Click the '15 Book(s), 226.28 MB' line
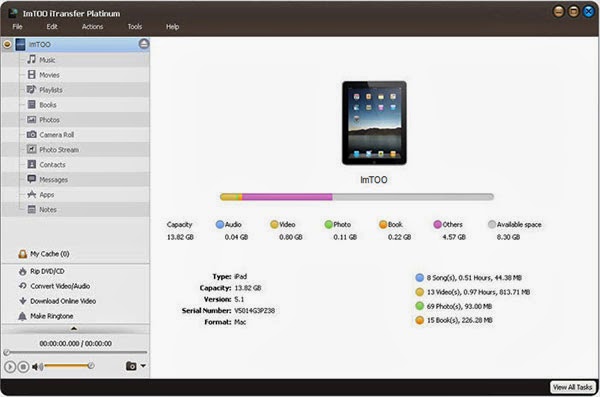 coord(459,320)
